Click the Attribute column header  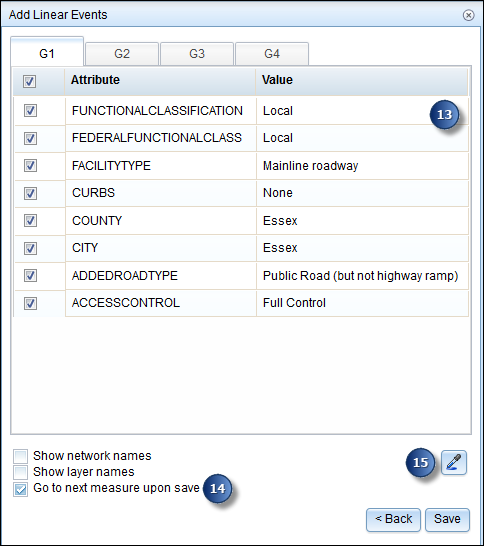(160, 80)
